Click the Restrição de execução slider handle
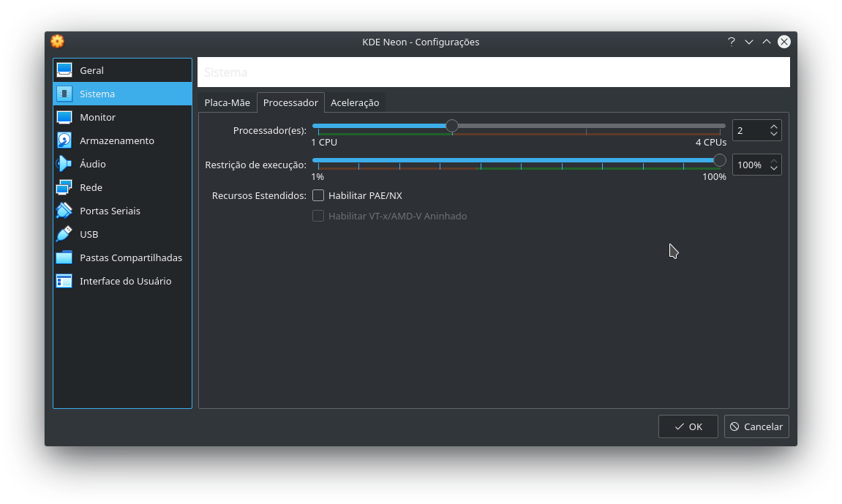The width and height of the screenshot is (842, 504). [x=720, y=160]
